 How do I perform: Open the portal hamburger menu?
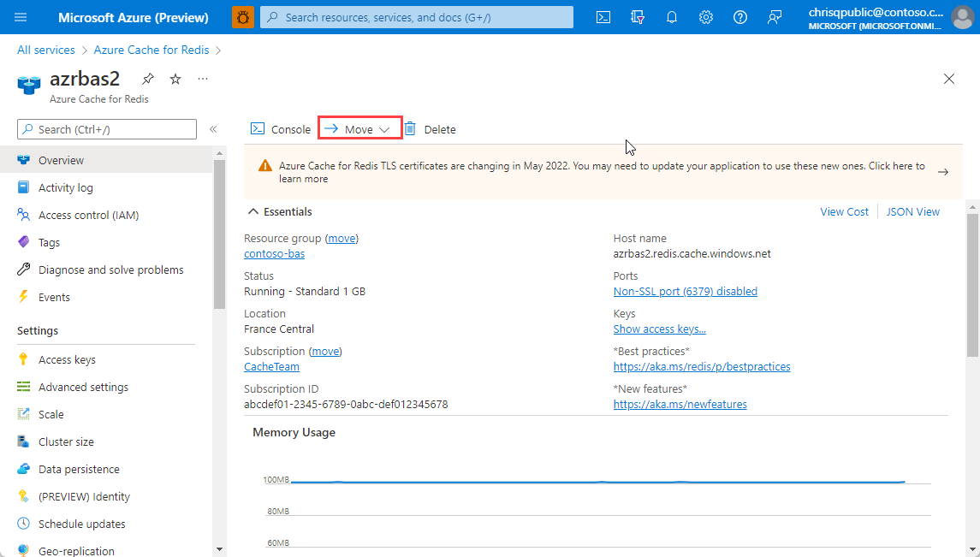click(21, 16)
